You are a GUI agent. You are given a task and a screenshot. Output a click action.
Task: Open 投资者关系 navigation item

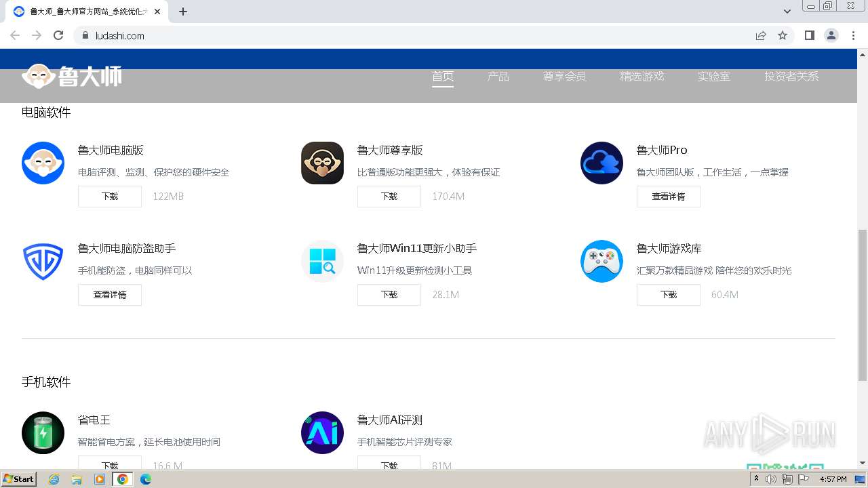[x=791, y=77]
